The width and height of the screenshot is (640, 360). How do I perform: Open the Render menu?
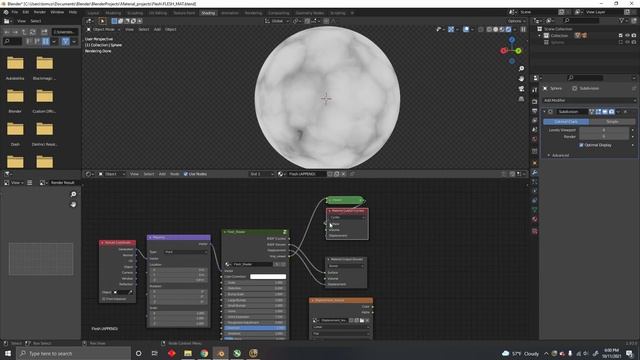(x=40, y=12)
